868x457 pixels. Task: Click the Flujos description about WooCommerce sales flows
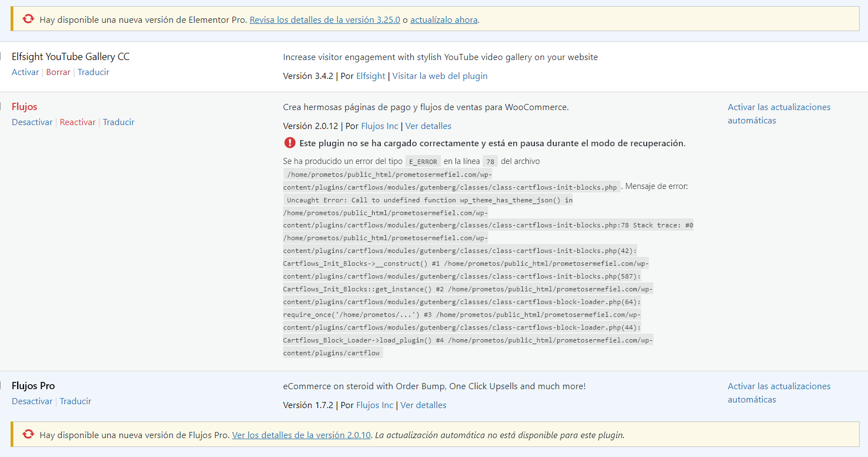(426, 107)
